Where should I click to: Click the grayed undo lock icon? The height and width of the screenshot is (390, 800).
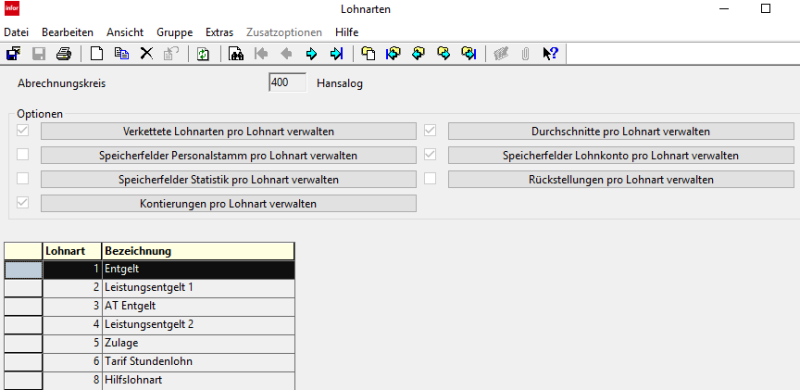coord(171,54)
